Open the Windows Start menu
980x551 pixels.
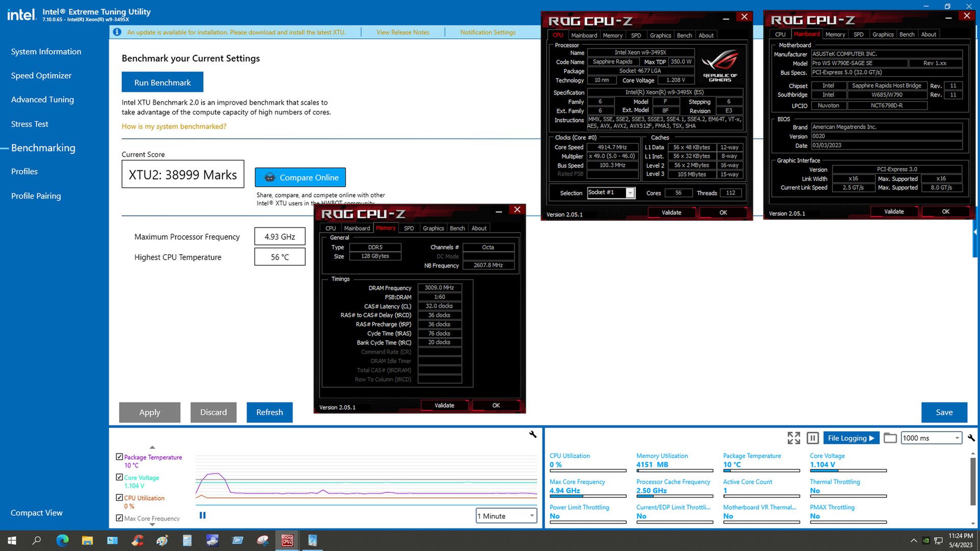coord(12,540)
